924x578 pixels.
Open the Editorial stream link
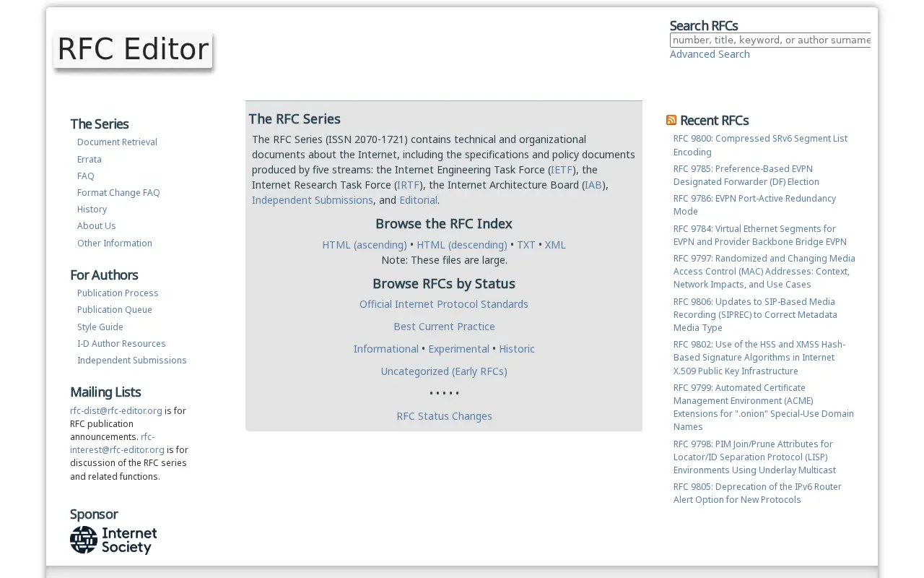pos(418,200)
